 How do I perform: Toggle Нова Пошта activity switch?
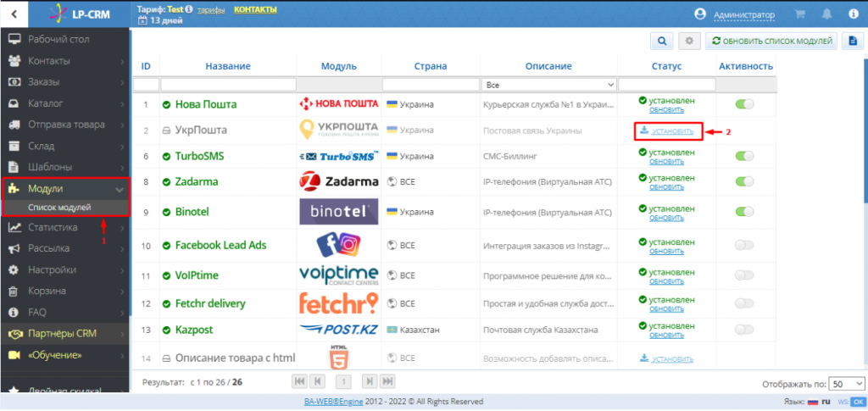pos(744,104)
